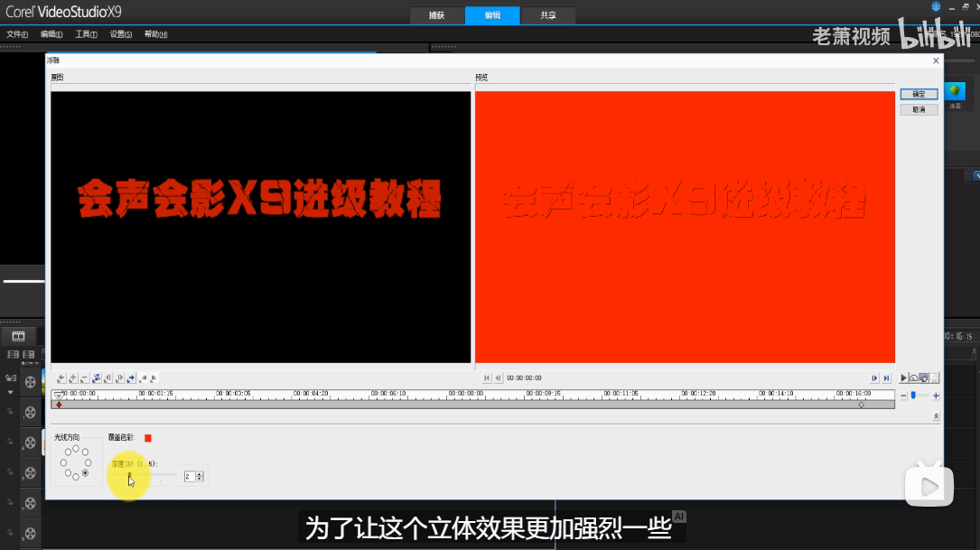Collapse options with double-chevron button
The image size is (980, 550).
pos(936,416)
